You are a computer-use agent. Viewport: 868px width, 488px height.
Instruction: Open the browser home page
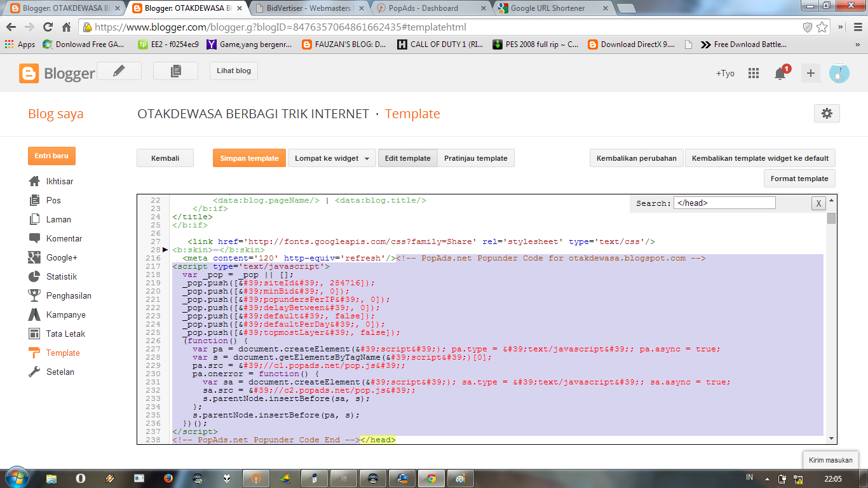click(x=66, y=27)
